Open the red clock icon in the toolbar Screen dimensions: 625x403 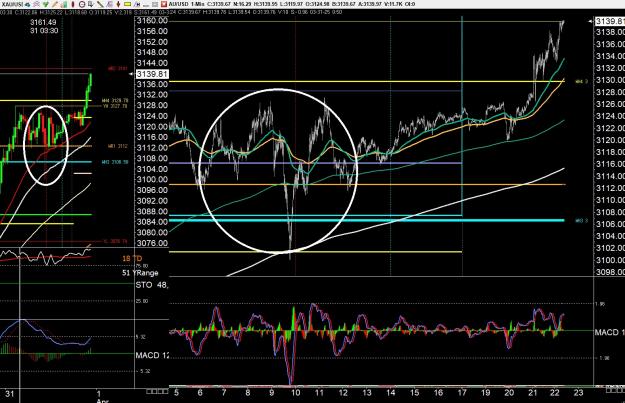point(82,4)
